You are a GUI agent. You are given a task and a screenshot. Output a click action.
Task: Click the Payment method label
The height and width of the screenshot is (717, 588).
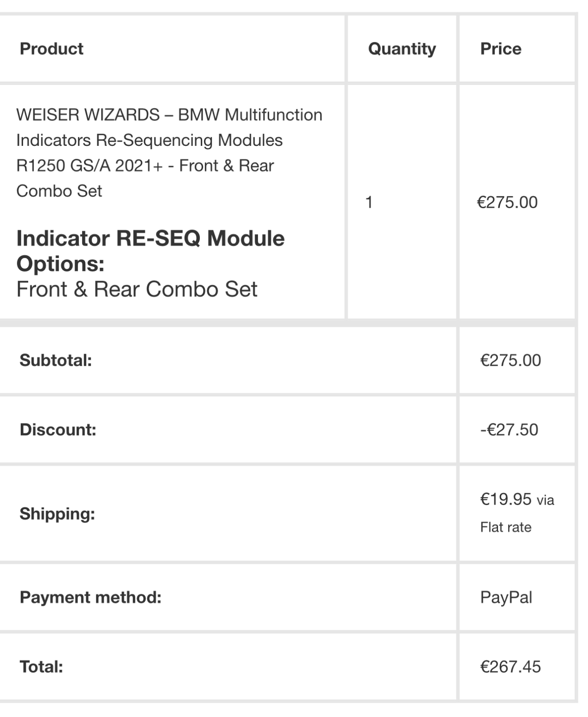tap(90, 597)
